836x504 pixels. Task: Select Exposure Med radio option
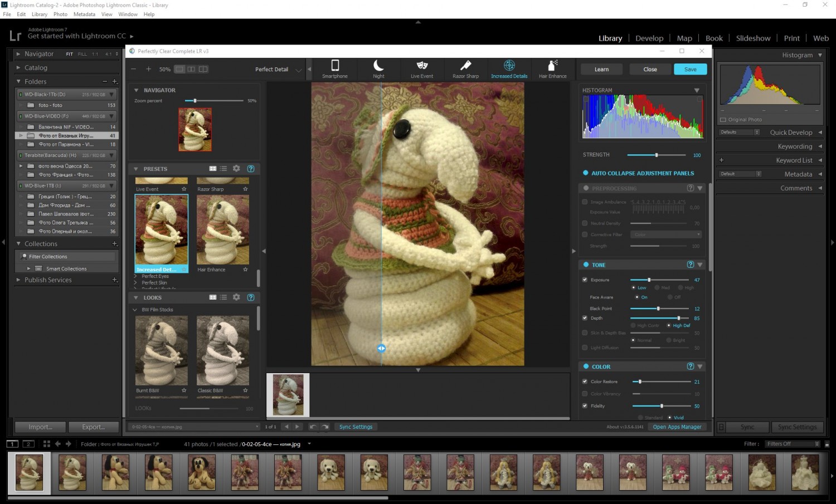click(657, 288)
